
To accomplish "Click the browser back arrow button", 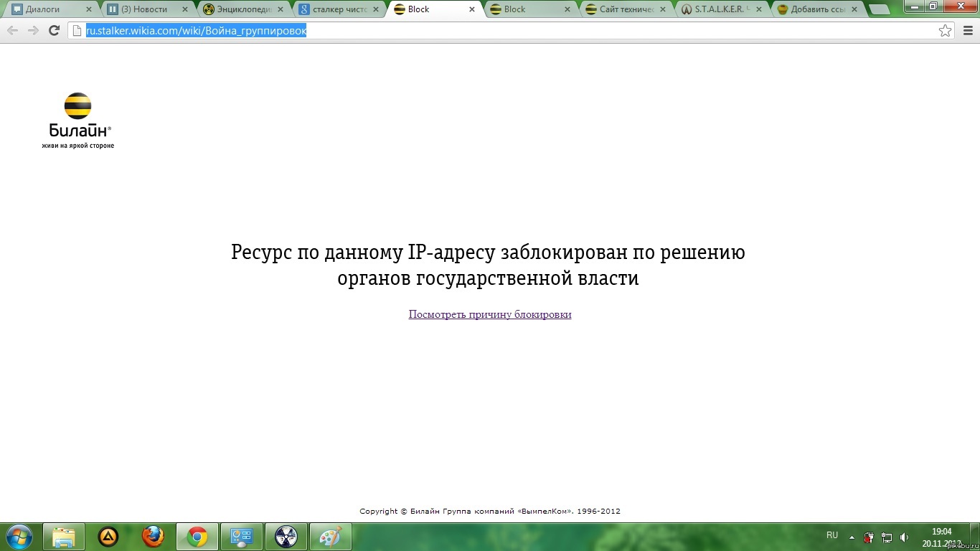I will (12, 30).
